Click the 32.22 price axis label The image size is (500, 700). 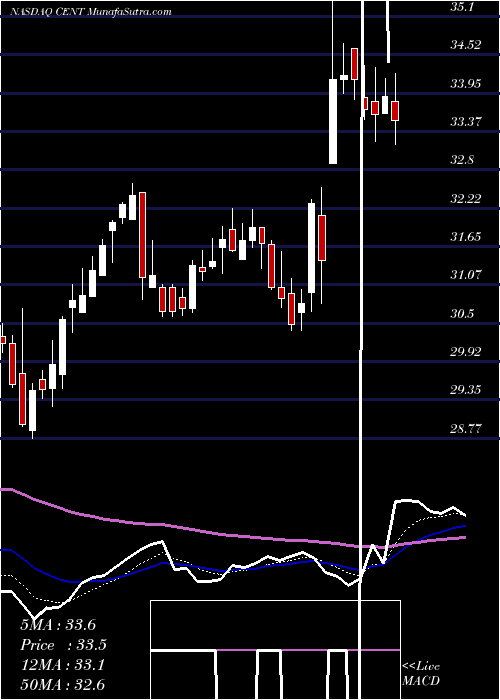pyautogui.click(x=466, y=199)
